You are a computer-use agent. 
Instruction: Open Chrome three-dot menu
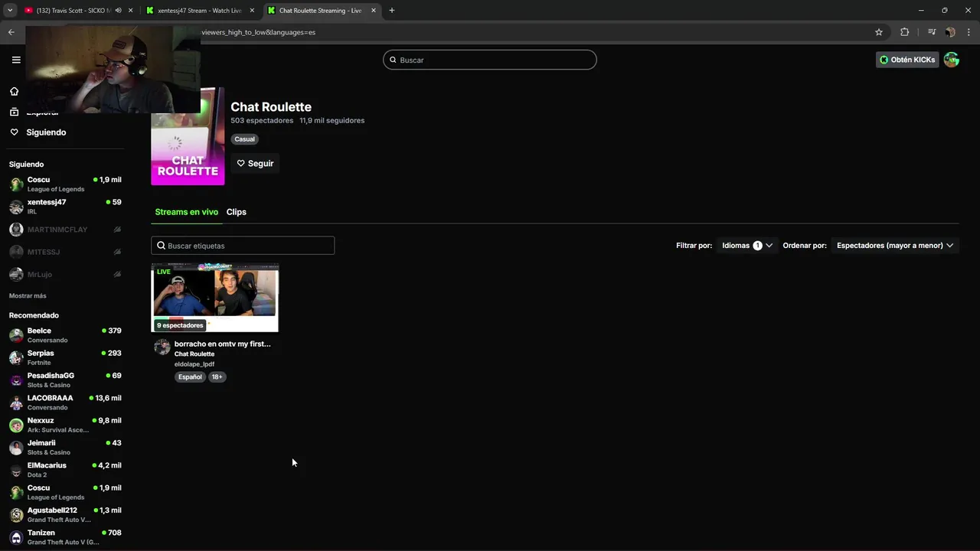[x=969, y=32]
